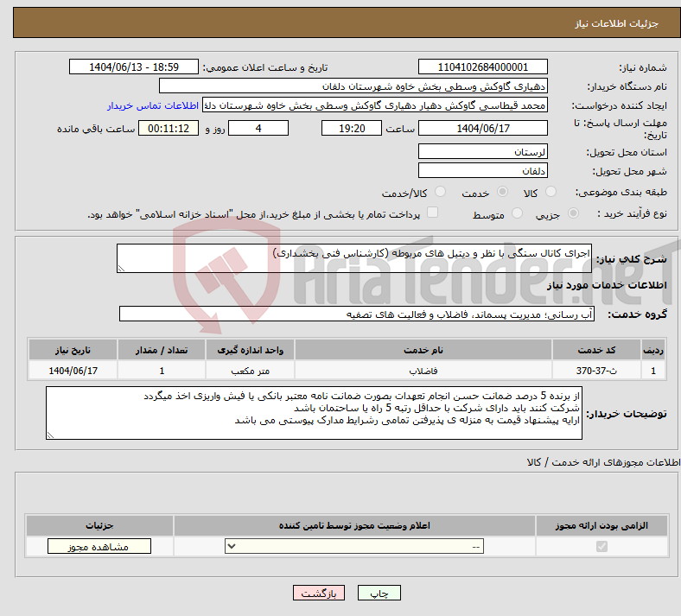Click the مشاهده مجوز button
This screenshot has height=616, width=681.
pyautogui.click(x=99, y=547)
